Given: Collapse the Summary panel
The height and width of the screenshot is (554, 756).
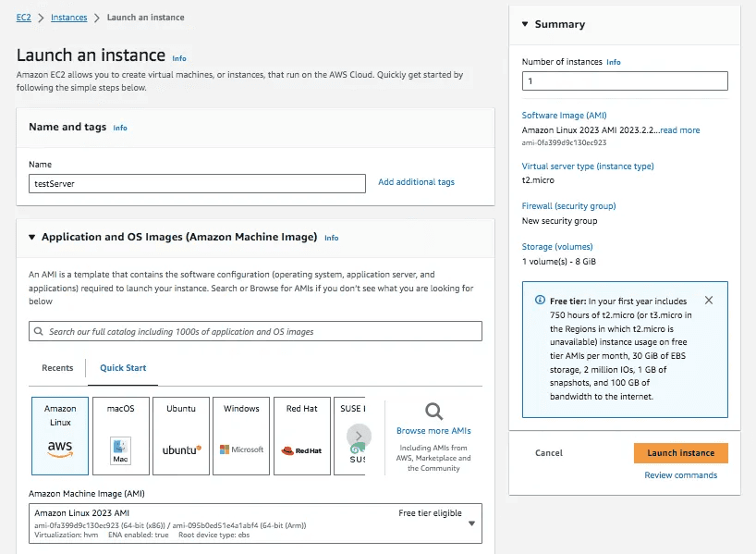Looking at the screenshot, I should 525,24.
